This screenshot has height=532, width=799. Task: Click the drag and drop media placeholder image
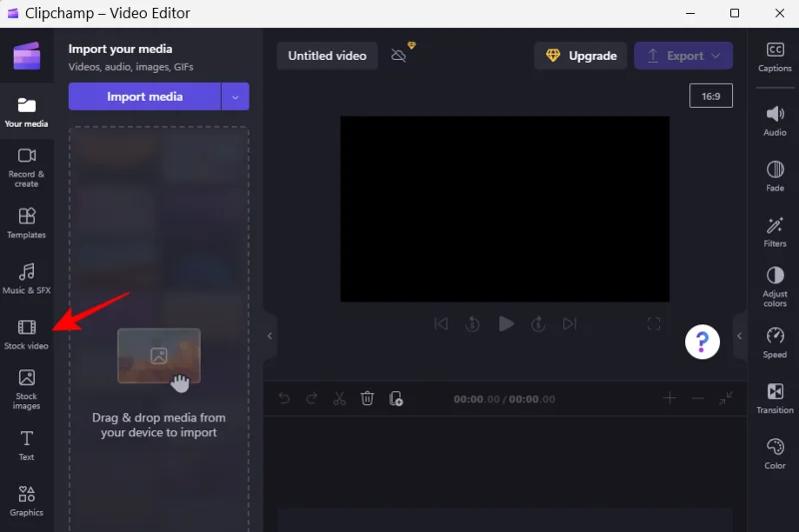point(159,356)
